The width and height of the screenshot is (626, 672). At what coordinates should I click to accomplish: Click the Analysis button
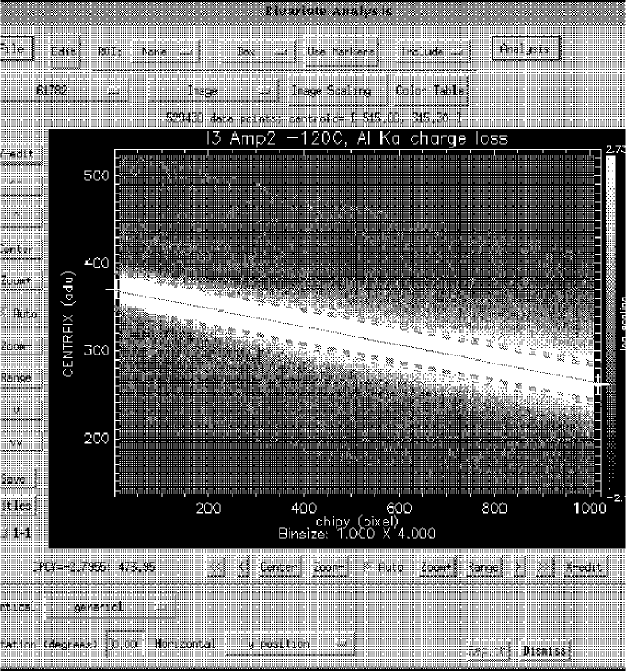click(x=526, y=49)
